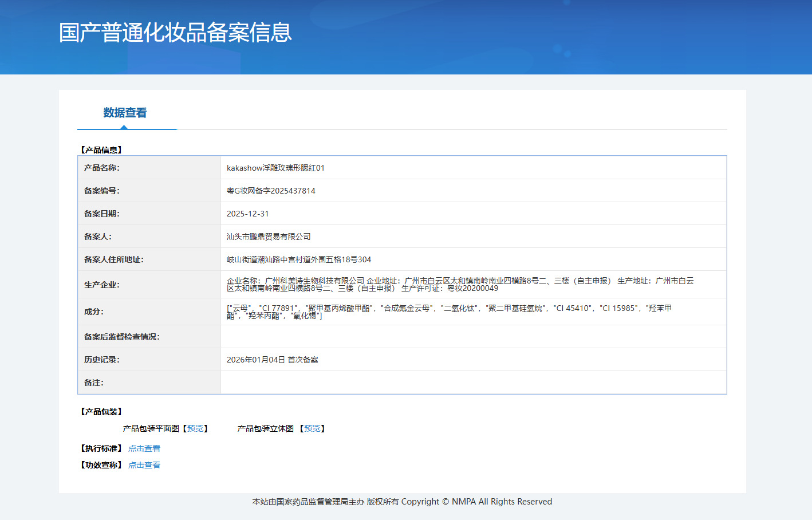Click product name kakashow浮雕玫瑰形腮红01

click(275, 168)
